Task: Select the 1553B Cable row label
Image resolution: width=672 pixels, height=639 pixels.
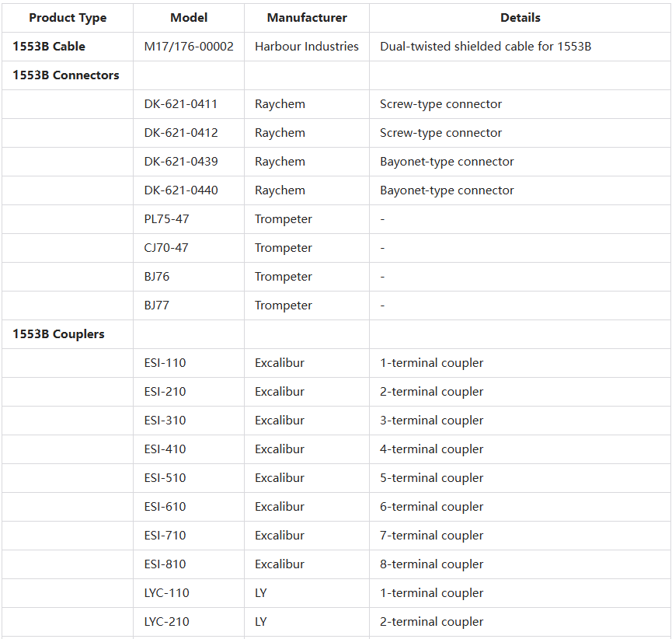Action: point(49,47)
